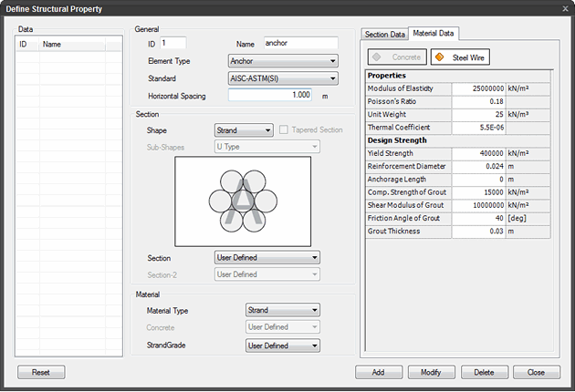This screenshot has width=575, height=392.
Task: Open the Element Type dropdown
Action: (x=283, y=61)
